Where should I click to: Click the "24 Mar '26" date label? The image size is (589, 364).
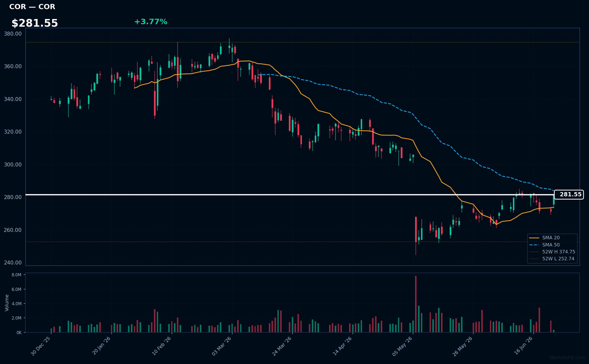click(x=282, y=346)
